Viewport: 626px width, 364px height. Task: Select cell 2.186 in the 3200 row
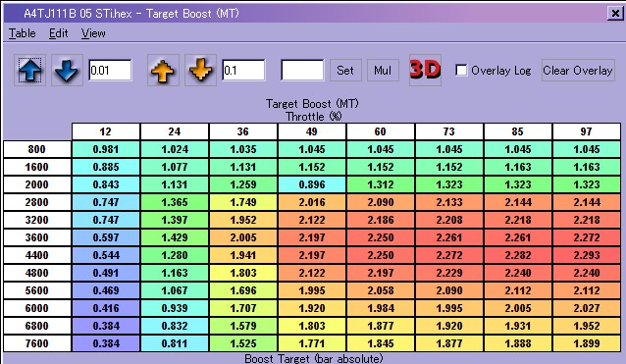381,220
